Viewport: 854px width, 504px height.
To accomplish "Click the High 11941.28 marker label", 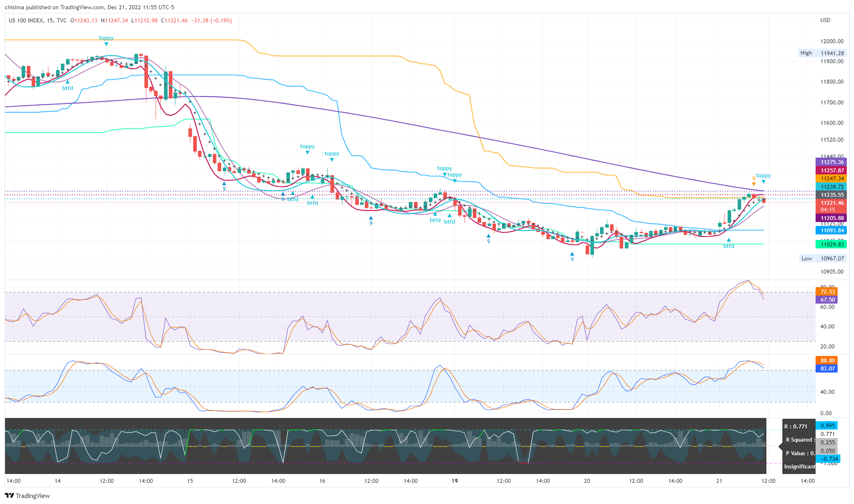I will (822, 53).
